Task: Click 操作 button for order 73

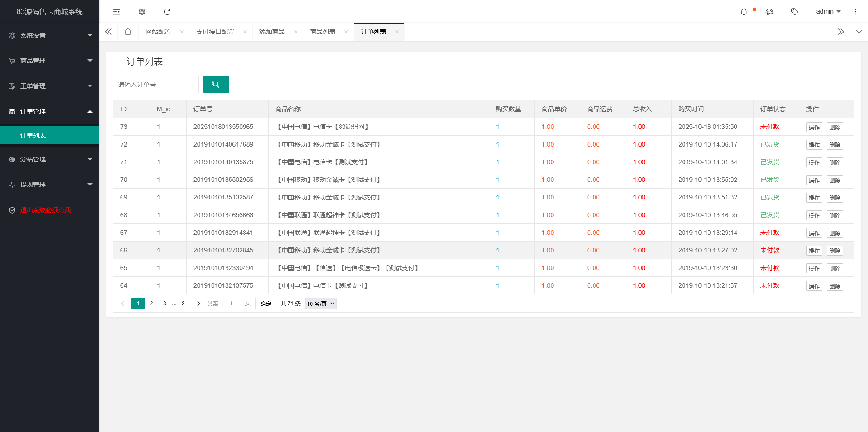Action: pyautogui.click(x=814, y=127)
